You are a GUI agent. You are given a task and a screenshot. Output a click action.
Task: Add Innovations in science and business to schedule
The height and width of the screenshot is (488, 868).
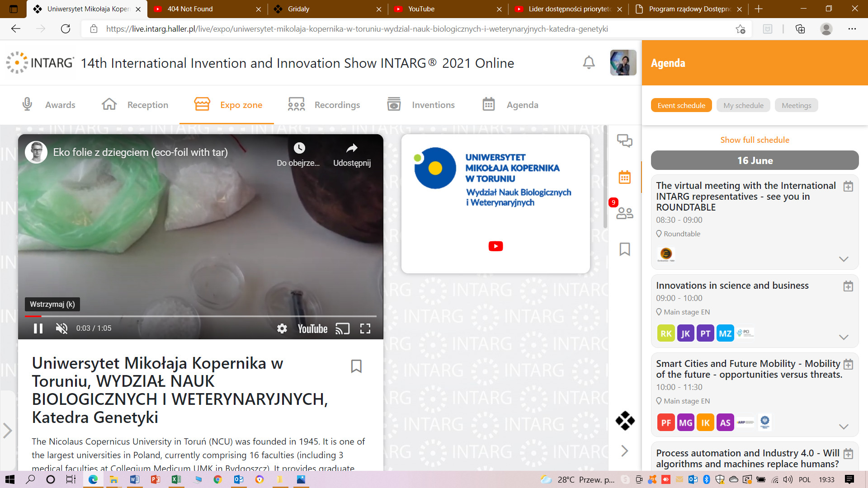tap(848, 286)
